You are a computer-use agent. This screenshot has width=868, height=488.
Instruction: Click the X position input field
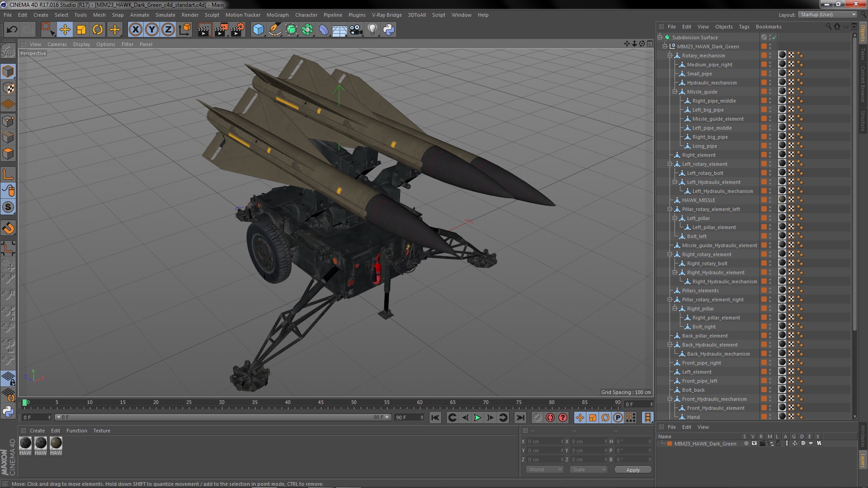point(545,441)
